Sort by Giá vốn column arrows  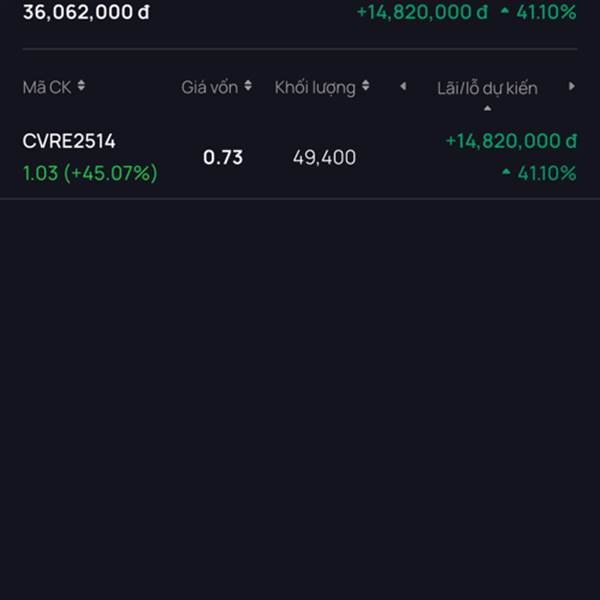click(248, 86)
